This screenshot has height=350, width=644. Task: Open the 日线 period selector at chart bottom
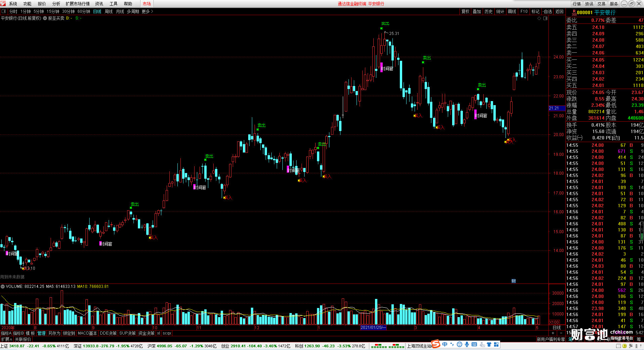(x=557, y=327)
